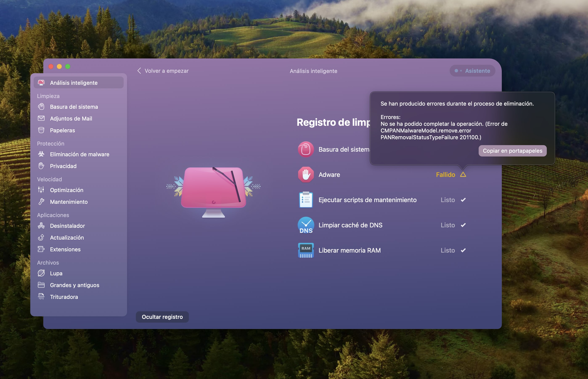The image size is (588, 379).
Task: Open the Desinstalador icon in sidebar
Action: [41, 225]
